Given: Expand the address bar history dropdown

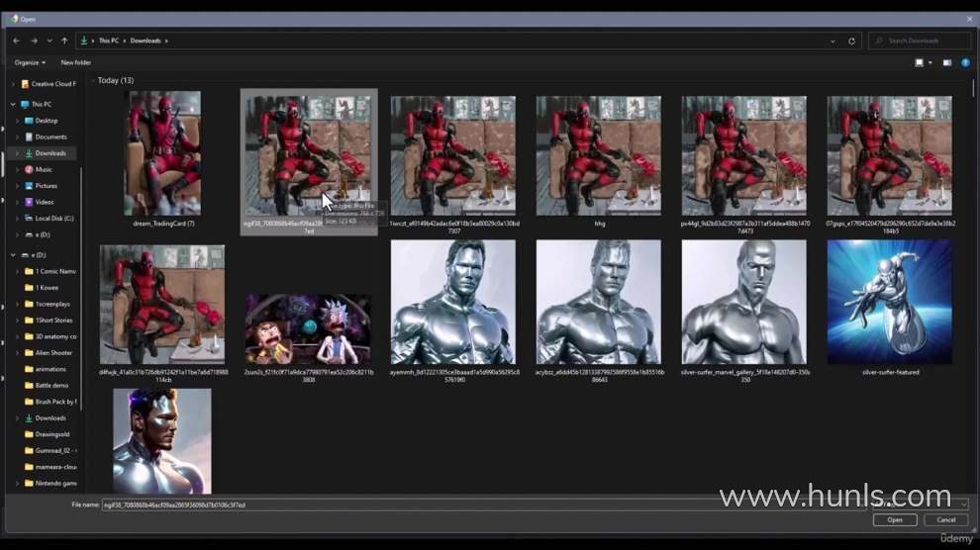Looking at the screenshot, I should click(833, 42).
